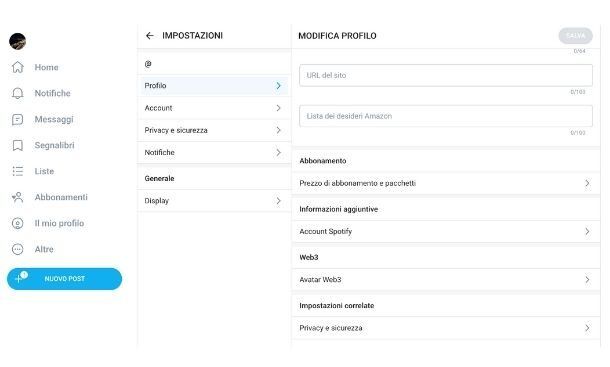Select Il mio profilo label
This screenshot has height=367, width=610.
[59, 223]
